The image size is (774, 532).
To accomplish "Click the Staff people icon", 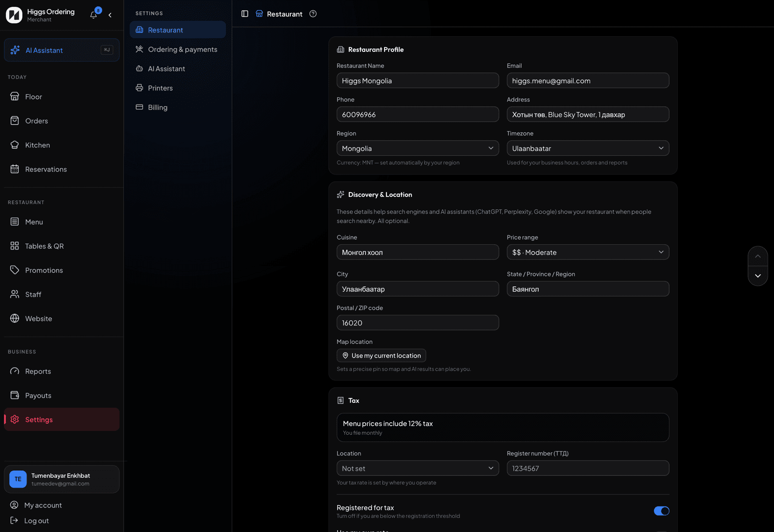I will (15, 294).
